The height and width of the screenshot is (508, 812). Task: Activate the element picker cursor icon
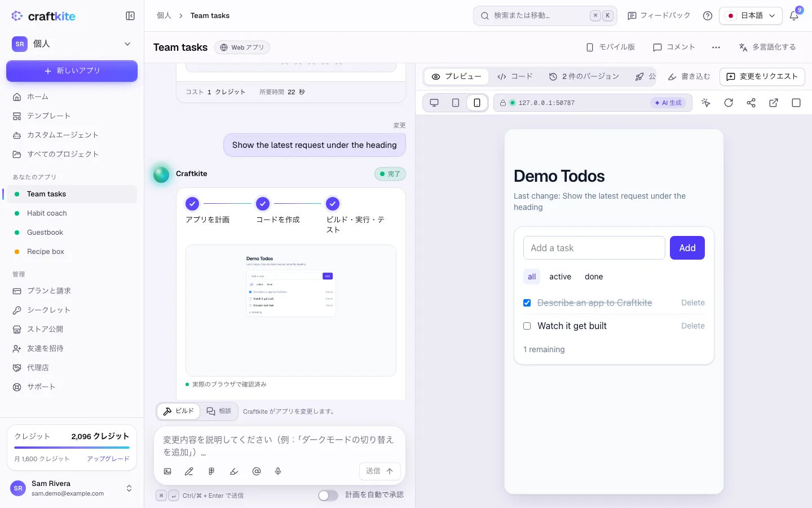tap(706, 103)
